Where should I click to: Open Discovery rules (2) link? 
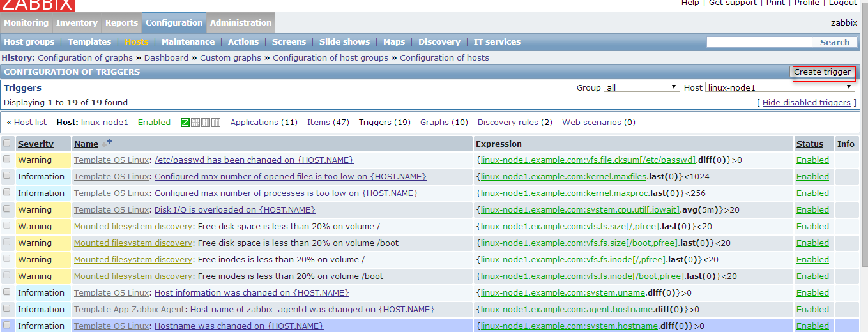click(508, 123)
